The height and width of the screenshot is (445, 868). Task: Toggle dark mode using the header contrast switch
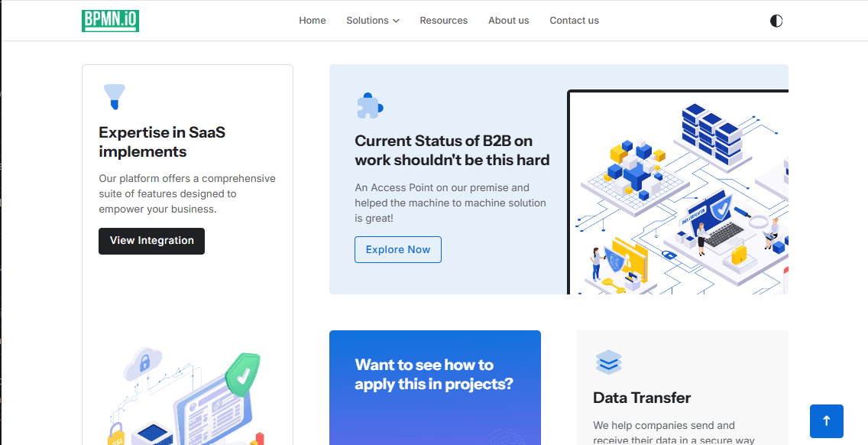pyautogui.click(x=776, y=21)
